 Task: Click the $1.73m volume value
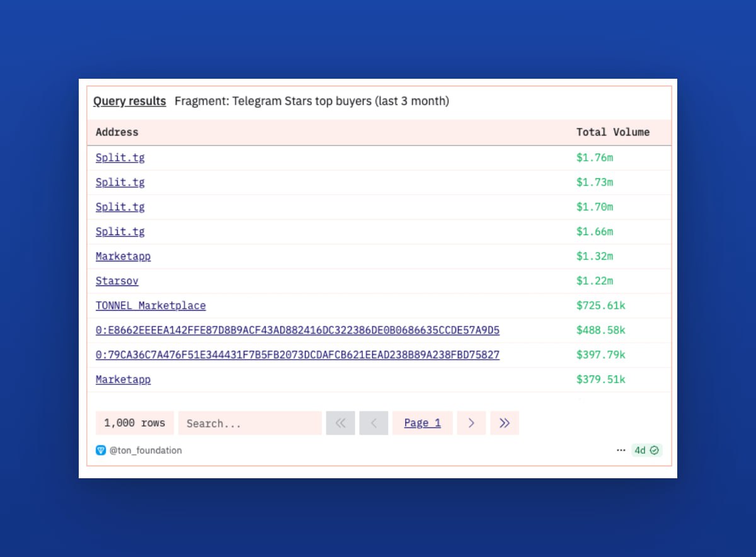595,182
